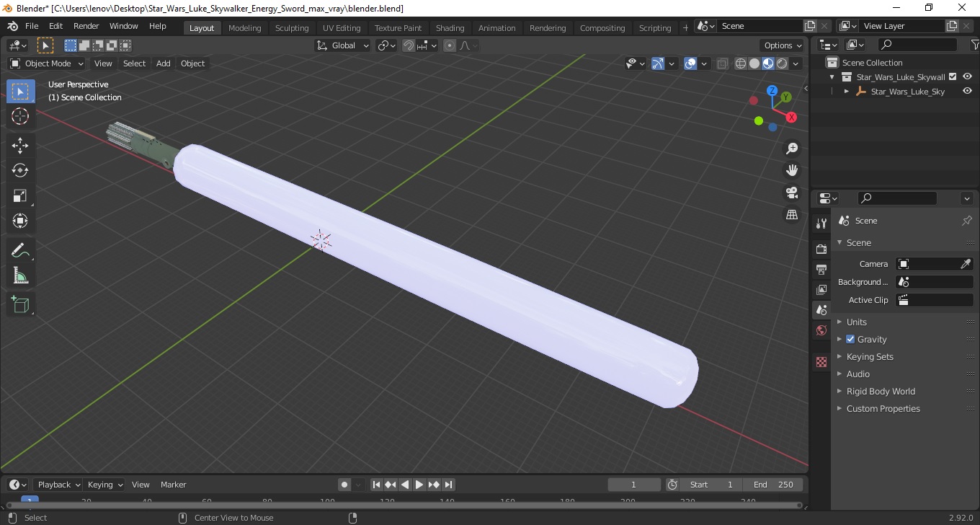This screenshot has height=525, width=980.
Task: Activate the Scale tool
Action: (x=20, y=195)
